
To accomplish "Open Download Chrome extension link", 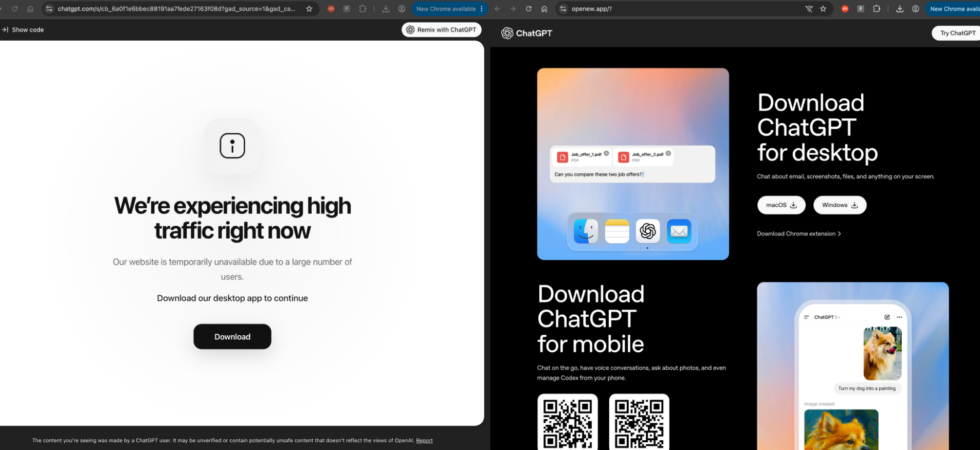I will click(x=799, y=234).
